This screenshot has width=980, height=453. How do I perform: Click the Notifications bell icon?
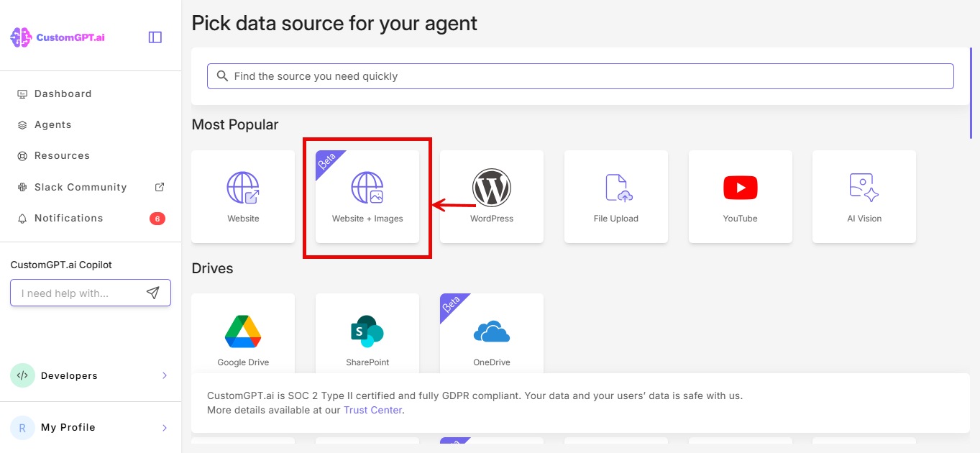click(22, 219)
